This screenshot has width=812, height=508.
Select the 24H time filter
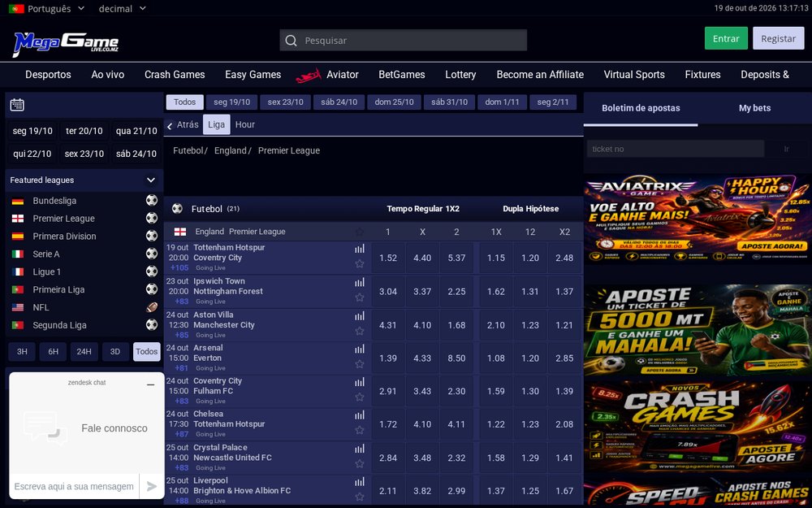tap(84, 351)
